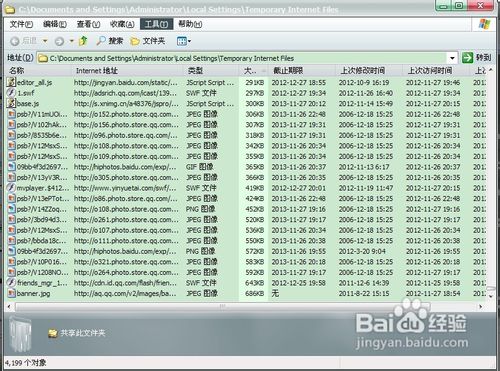
Task: Click the 365KB size cell of GIF file
Action: click(x=255, y=167)
